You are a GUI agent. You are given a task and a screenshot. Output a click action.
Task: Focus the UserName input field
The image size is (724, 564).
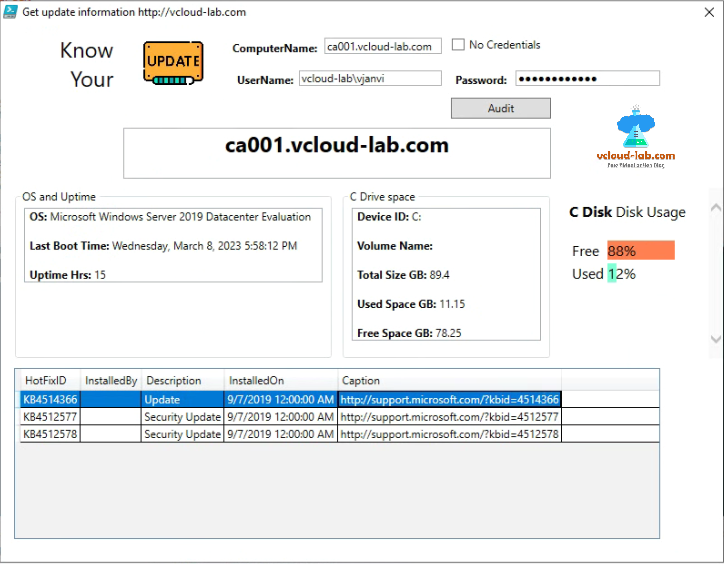[370, 78]
